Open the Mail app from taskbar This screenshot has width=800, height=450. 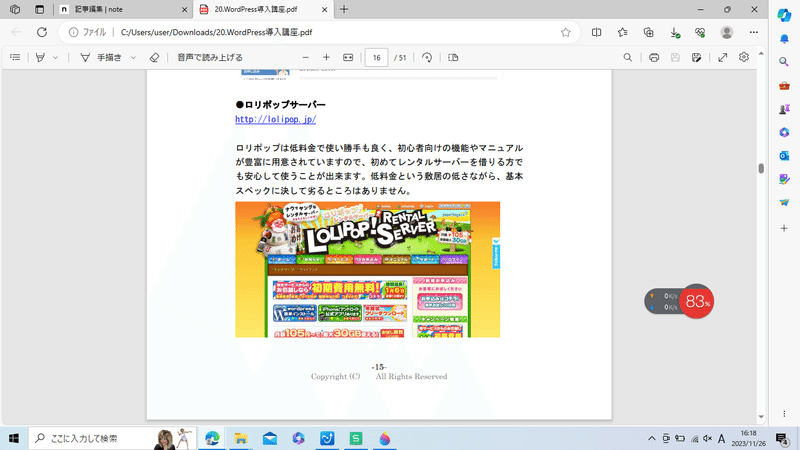pyautogui.click(x=270, y=438)
